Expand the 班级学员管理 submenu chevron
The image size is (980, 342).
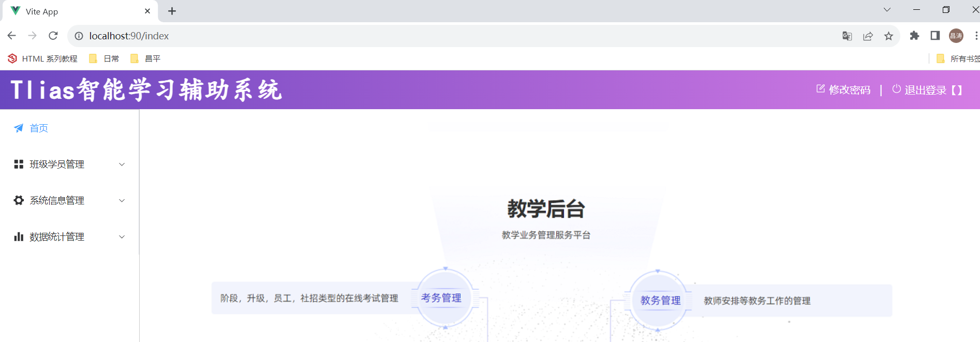[122, 165]
